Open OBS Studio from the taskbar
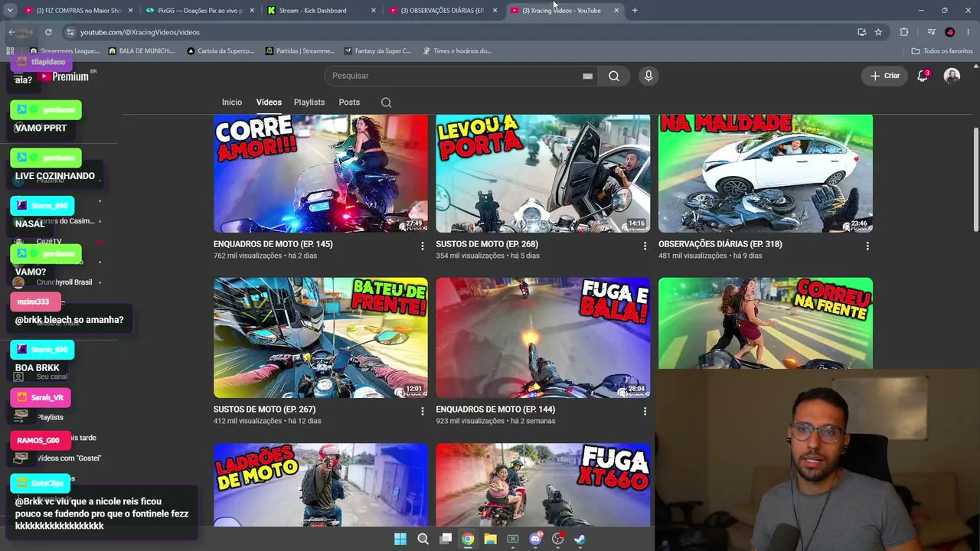Image resolution: width=980 pixels, height=551 pixels. click(x=558, y=539)
